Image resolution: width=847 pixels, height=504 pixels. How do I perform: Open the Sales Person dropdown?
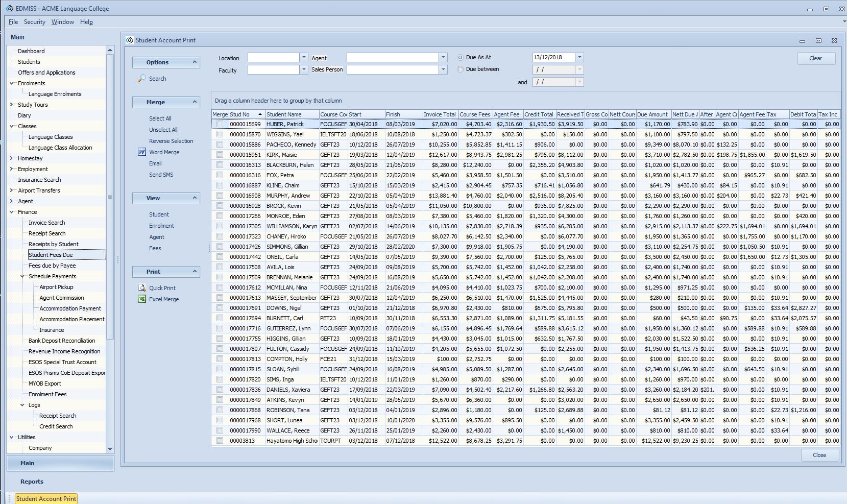coord(443,69)
